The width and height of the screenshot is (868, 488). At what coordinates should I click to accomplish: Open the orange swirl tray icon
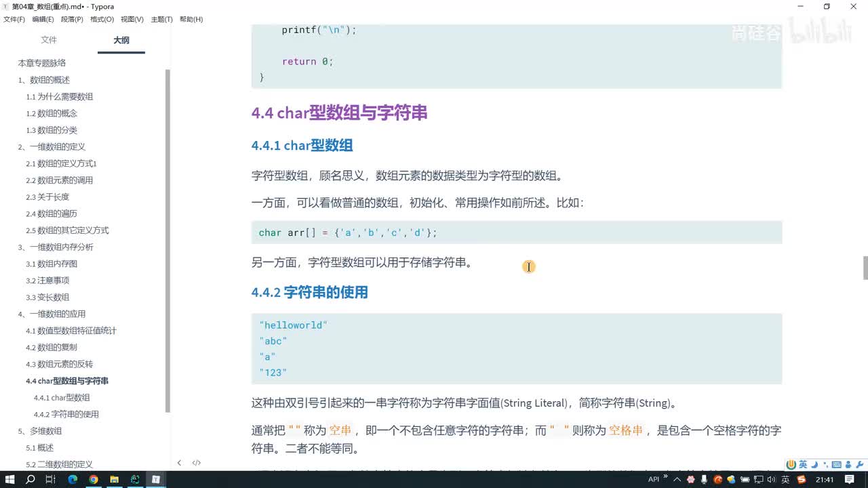pyautogui.click(x=718, y=479)
